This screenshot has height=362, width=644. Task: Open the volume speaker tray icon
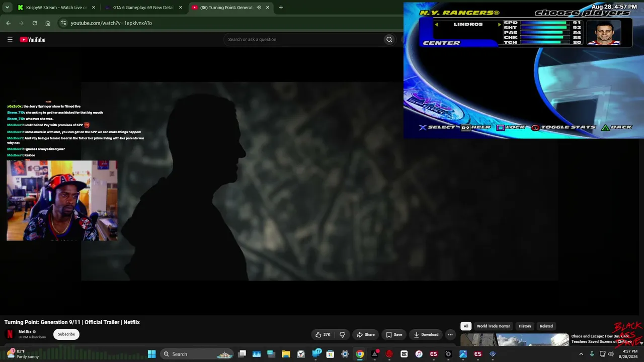point(611,354)
